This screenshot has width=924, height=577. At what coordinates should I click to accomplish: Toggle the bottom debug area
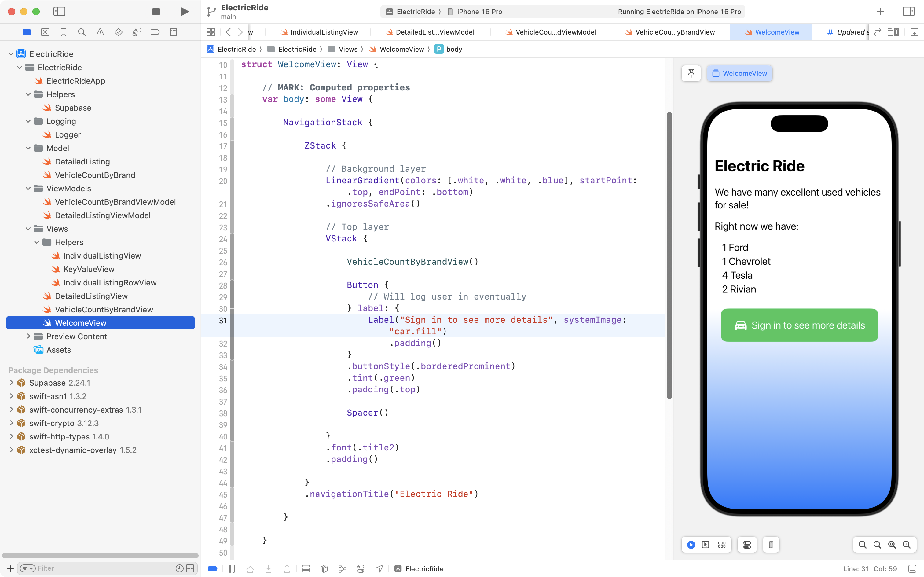912,569
